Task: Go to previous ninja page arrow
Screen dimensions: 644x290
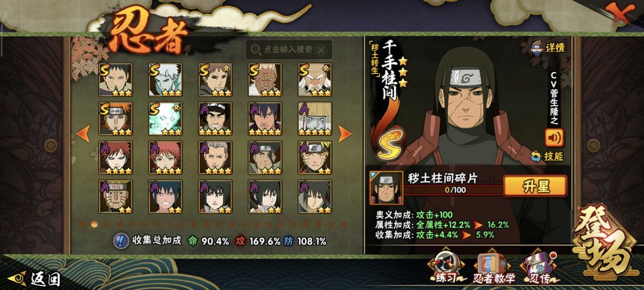Action: tap(83, 134)
